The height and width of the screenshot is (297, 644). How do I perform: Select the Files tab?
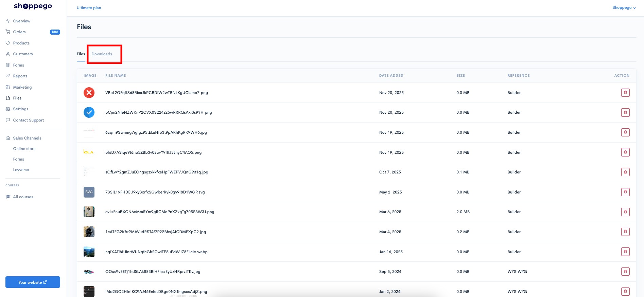[x=81, y=54]
